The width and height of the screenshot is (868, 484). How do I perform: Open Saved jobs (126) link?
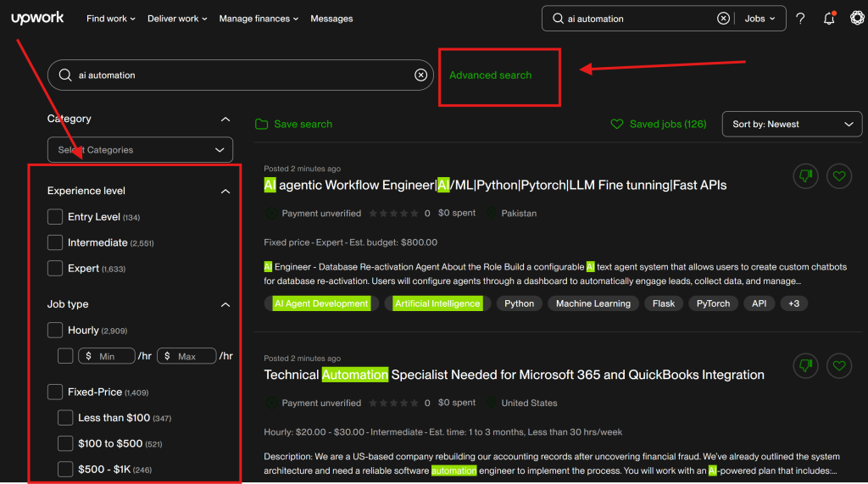coord(668,124)
